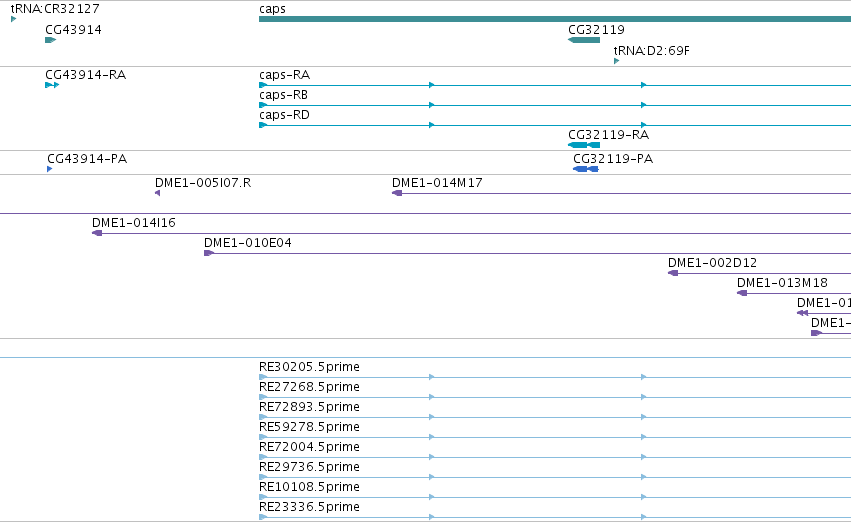The height and width of the screenshot is (522, 851).
Task: Select the tRNA:D2:69F label
Action: coord(651,50)
